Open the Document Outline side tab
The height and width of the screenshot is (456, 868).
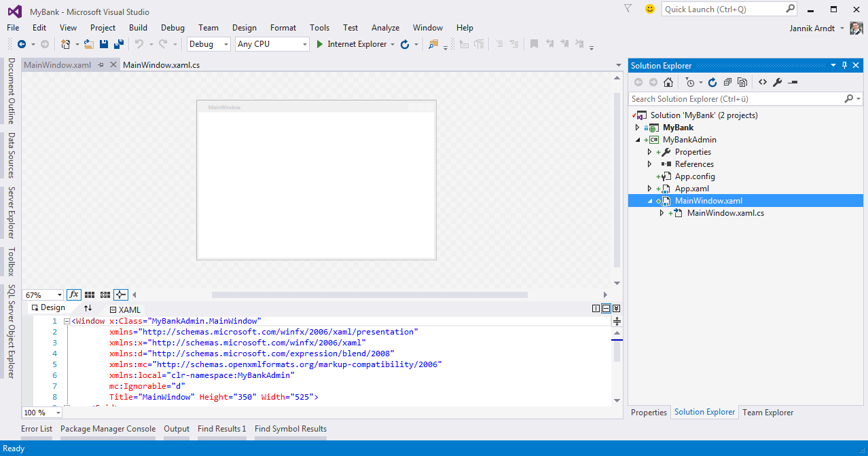[11, 90]
